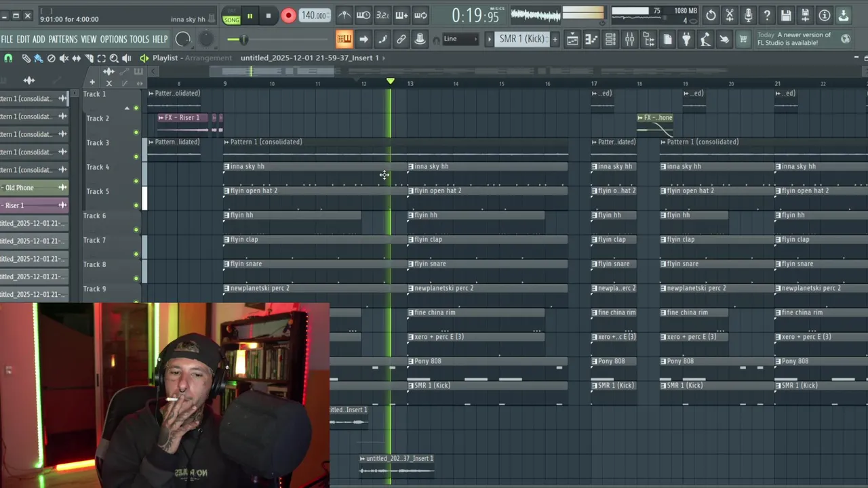Stop playback with the stop button
This screenshot has width=868, height=488.
[x=268, y=16]
